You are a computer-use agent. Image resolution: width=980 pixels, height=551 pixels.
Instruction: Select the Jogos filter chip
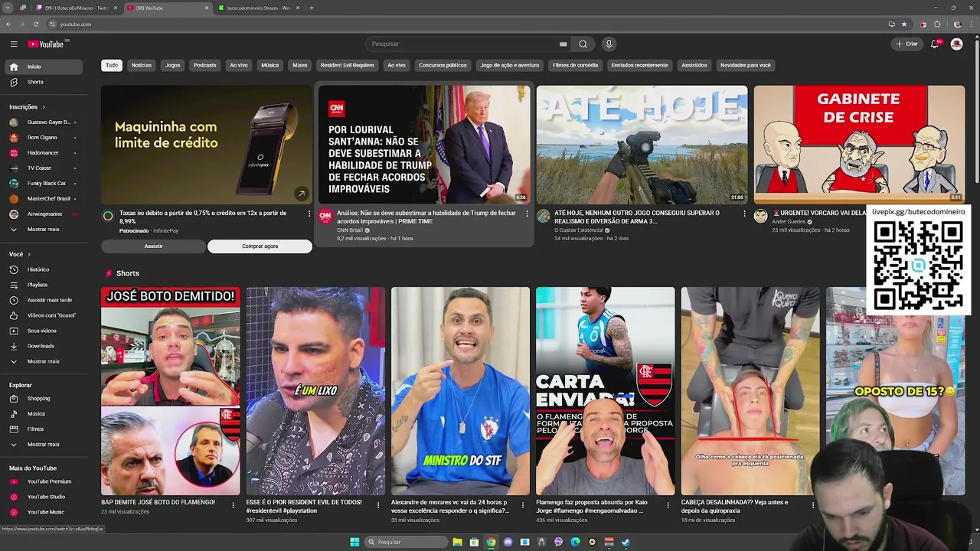(173, 65)
